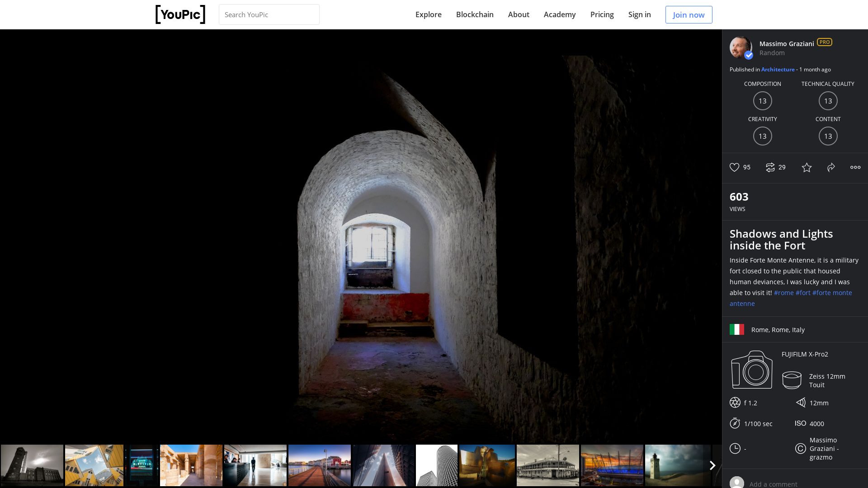This screenshot has height=488, width=868.
Task: Click Massimo Graziani's profile avatar
Action: (741, 47)
